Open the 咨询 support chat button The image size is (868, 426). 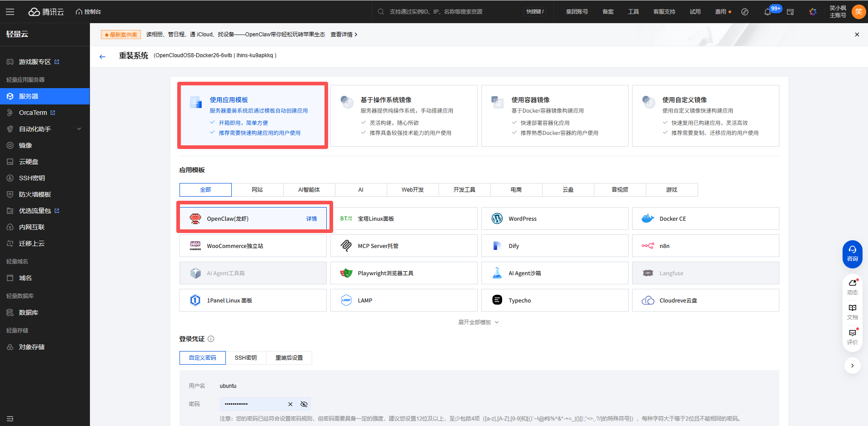(x=853, y=254)
